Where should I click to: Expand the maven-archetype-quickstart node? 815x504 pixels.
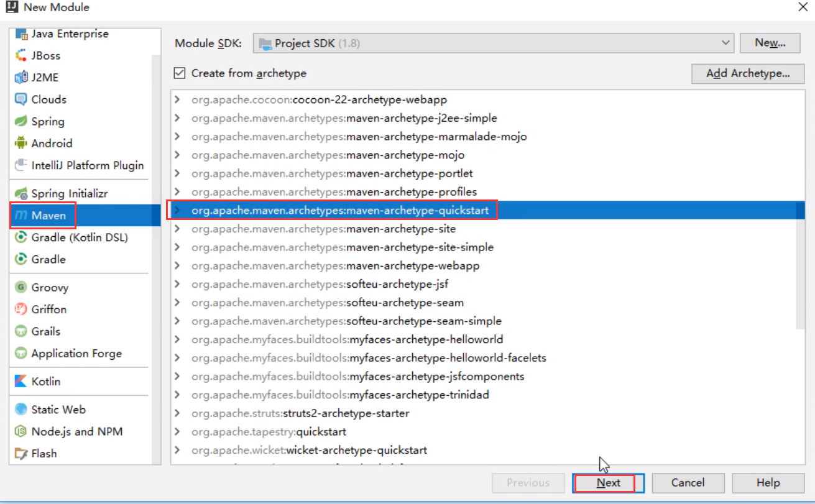(x=178, y=211)
